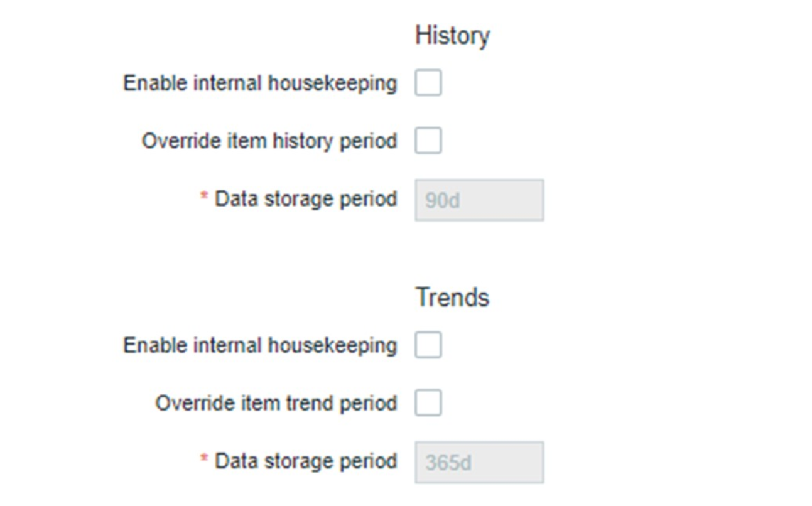Click History's Data storage period label
The width and height of the screenshot is (812, 506).
[x=306, y=200]
